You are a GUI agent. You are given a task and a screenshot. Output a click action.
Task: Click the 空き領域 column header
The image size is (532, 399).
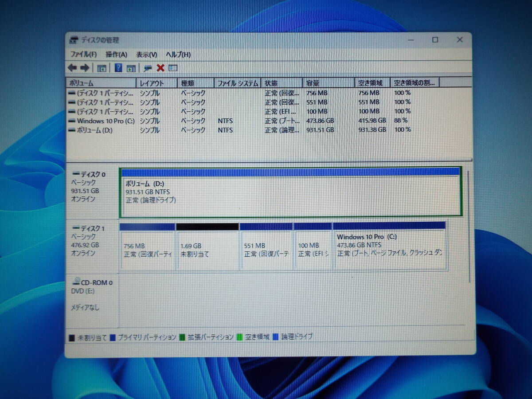[372, 83]
